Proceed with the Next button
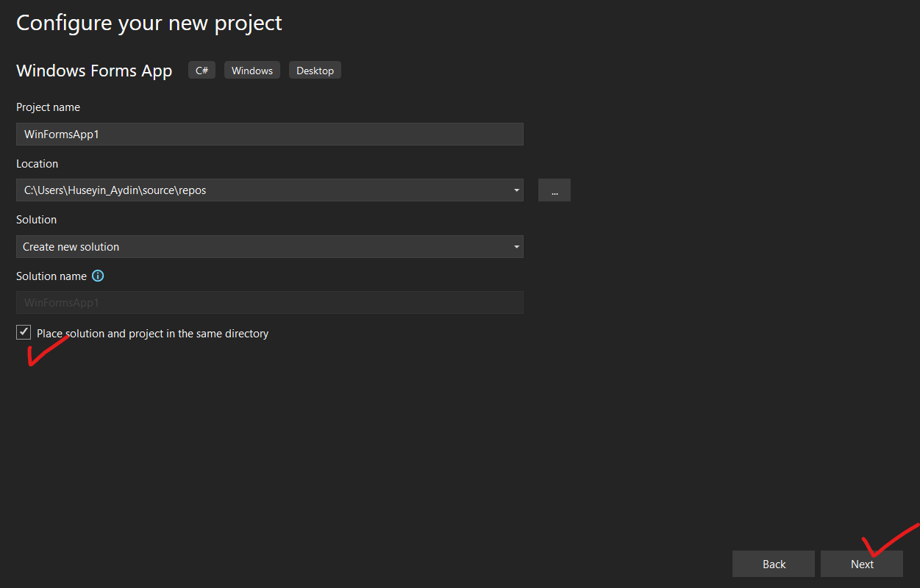Screen dimensions: 920x588 pyautogui.click(x=862, y=564)
